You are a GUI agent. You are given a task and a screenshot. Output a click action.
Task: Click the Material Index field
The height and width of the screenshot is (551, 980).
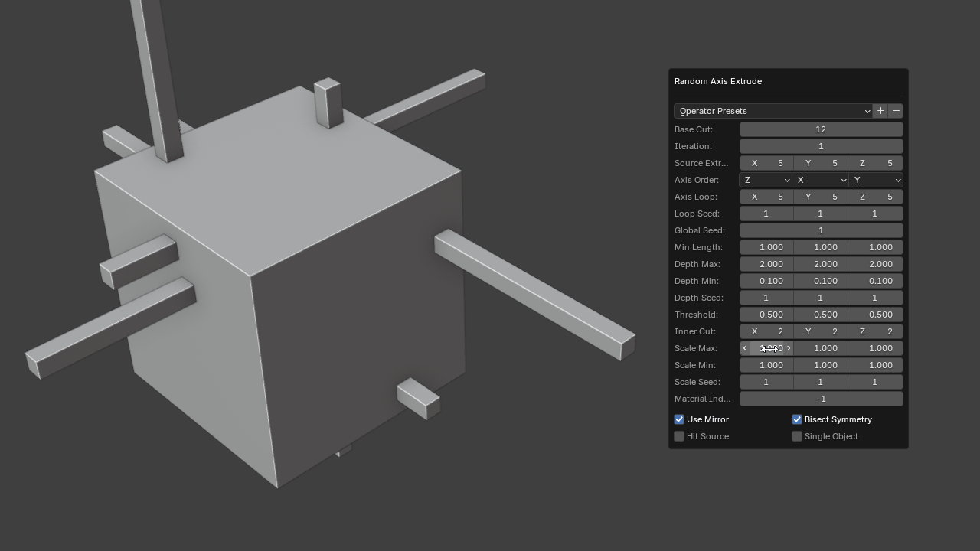tap(821, 399)
